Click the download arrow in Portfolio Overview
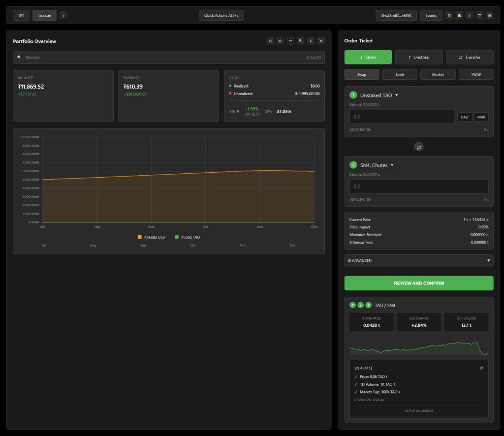504x436 pixels. pyautogui.click(x=311, y=41)
